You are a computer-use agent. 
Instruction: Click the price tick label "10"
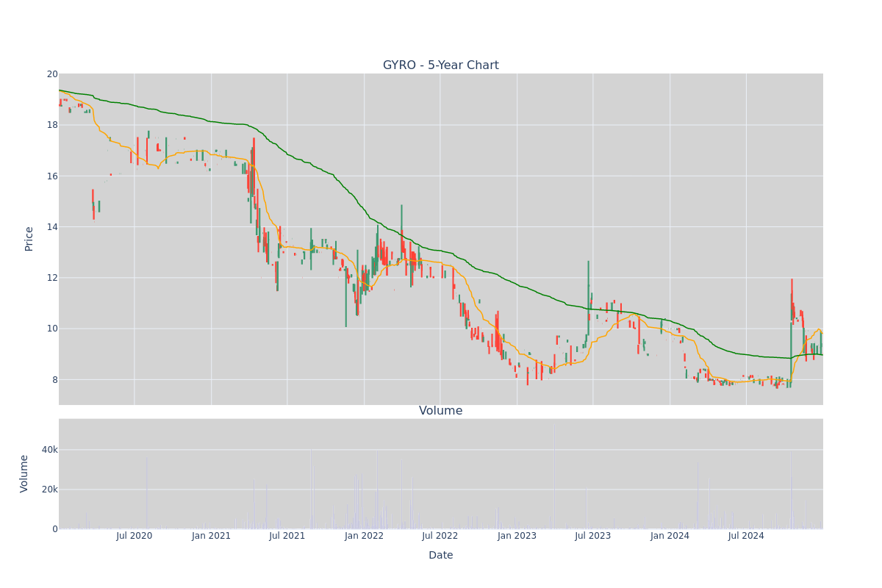(51, 329)
